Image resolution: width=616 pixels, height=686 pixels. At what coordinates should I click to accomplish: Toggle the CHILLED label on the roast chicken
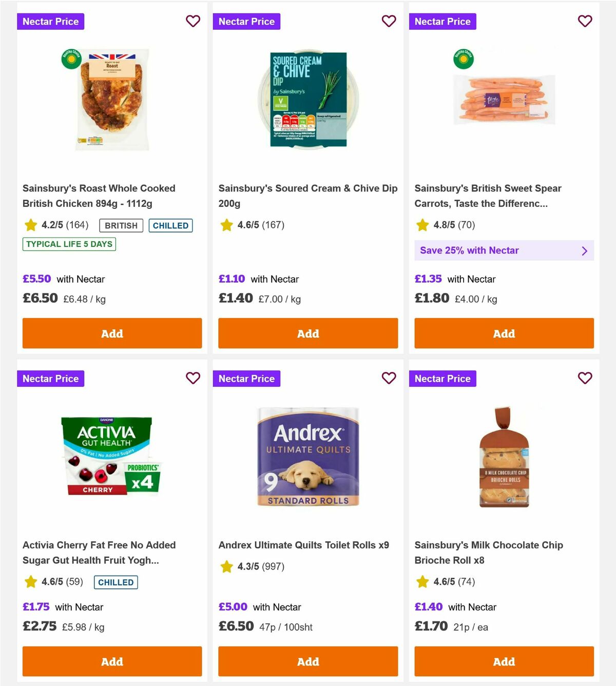[170, 225]
